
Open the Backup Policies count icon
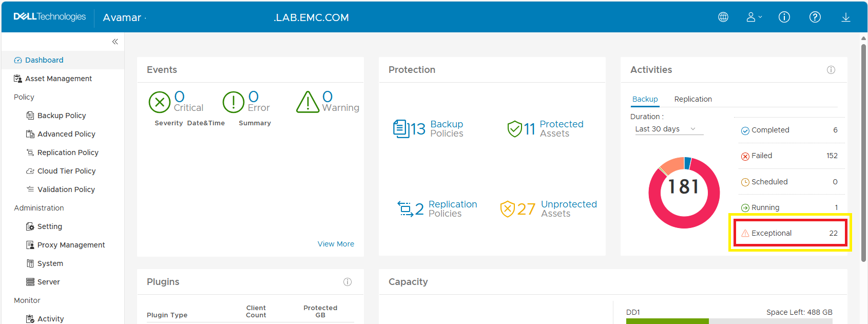[400, 129]
